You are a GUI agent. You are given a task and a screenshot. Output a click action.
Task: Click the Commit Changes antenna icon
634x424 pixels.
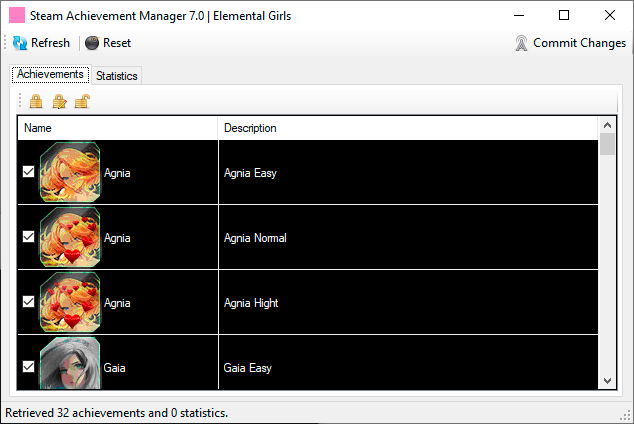coord(521,43)
